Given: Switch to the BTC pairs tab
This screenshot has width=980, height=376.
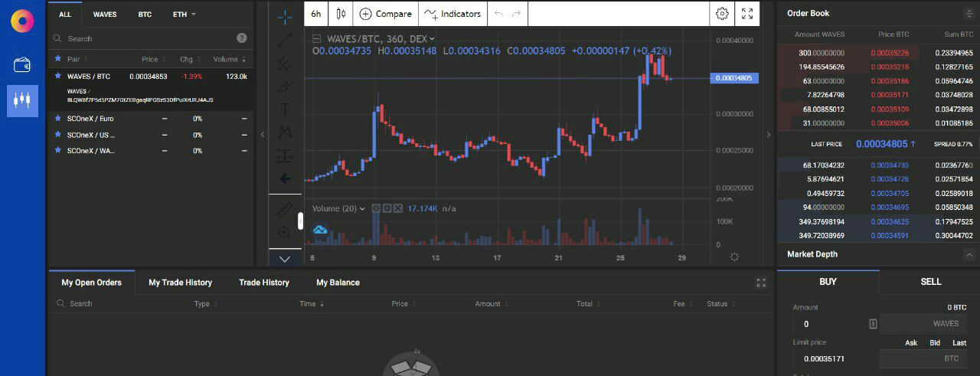Looking at the screenshot, I should click(145, 14).
